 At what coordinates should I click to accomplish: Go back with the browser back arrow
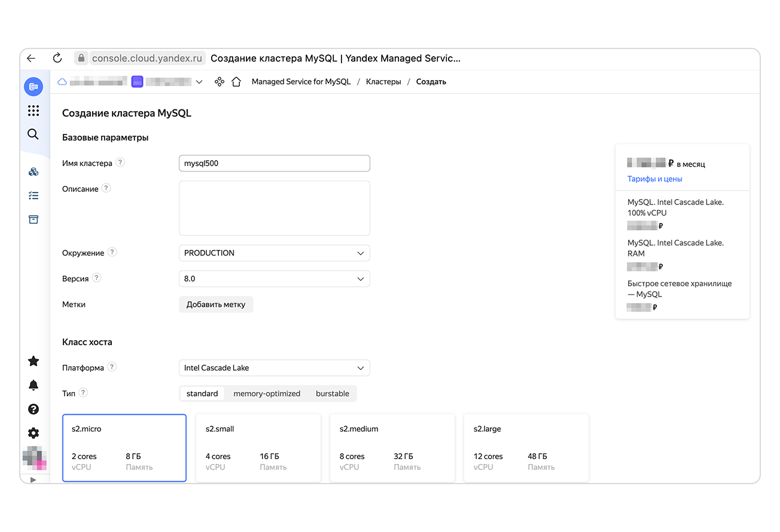pos(31,59)
